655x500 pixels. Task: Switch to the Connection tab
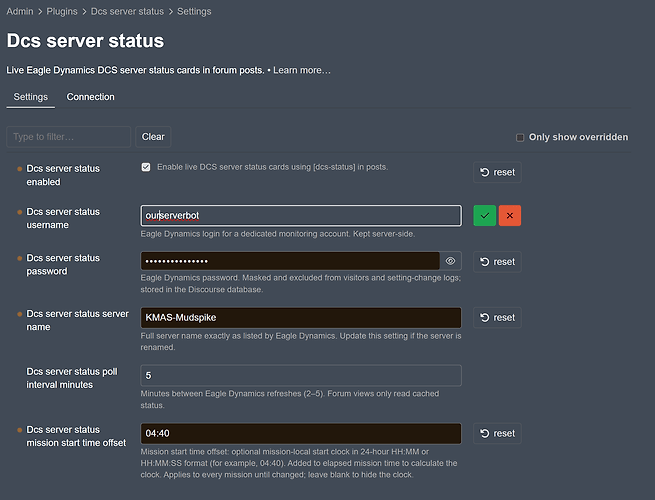tap(90, 97)
